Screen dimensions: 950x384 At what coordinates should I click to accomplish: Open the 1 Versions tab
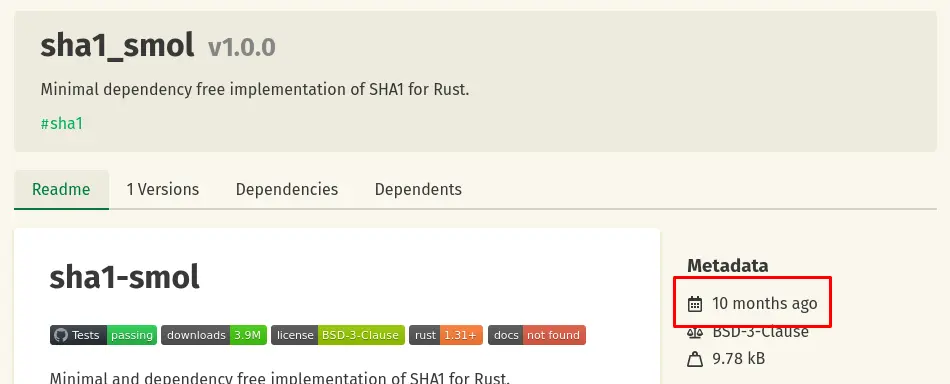[x=162, y=190]
